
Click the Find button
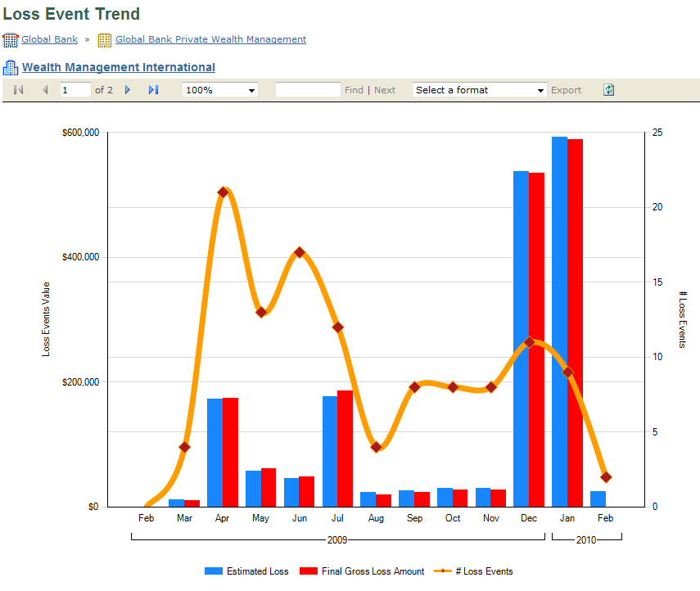point(354,90)
